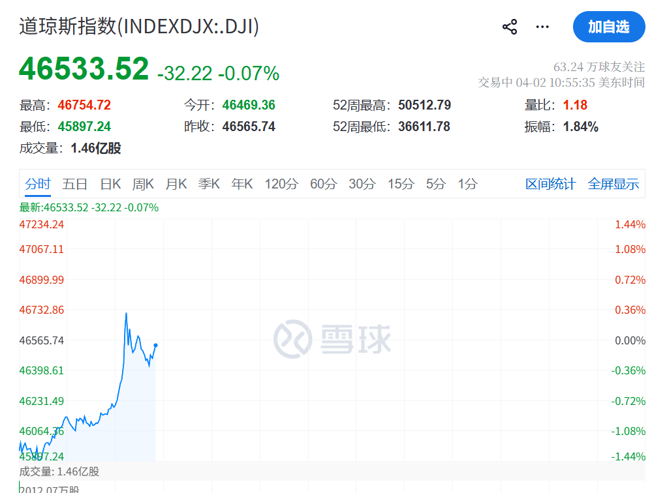Switch to the 60分 interval

pos(323,184)
